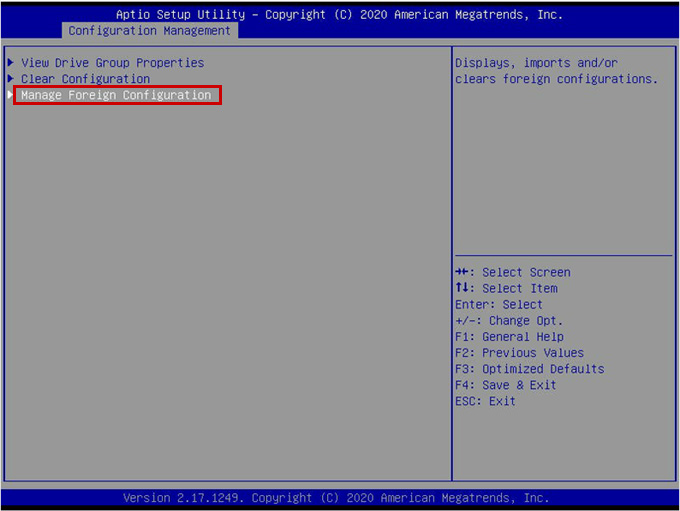680x511 pixels.
Task: Click the arrow before Manage Foreign Configuration
Action: click(x=11, y=95)
